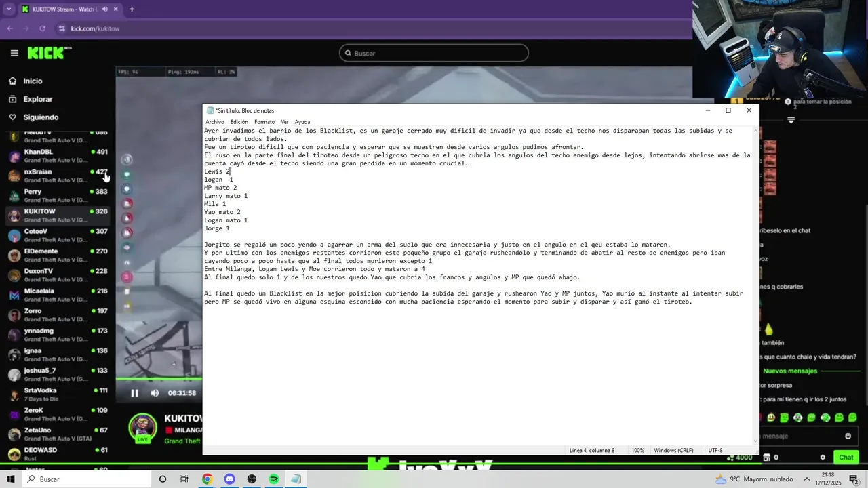The width and height of the screenshot is (868, 488).
Task: Open ynnadmg channel in sidebar
Action: (x=57, y=334)
